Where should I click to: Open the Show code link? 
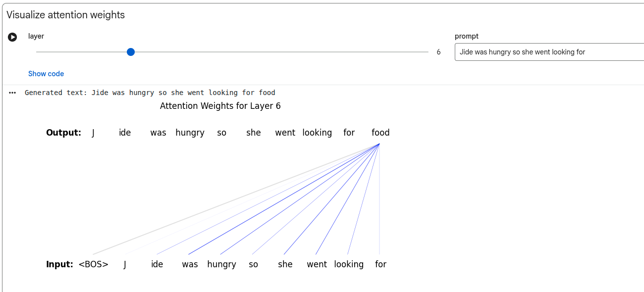click(x=46, y=73)
